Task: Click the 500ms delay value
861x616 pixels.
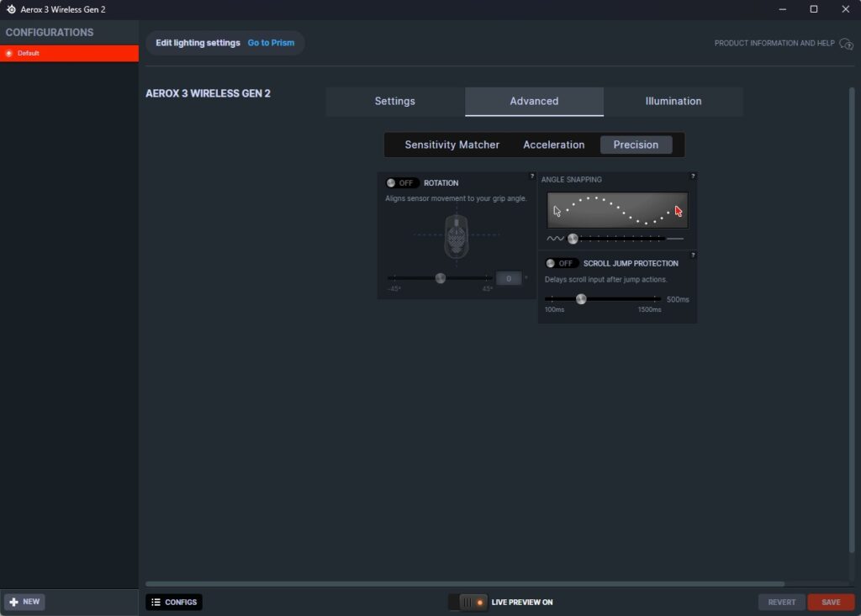Action: (678, 299)
